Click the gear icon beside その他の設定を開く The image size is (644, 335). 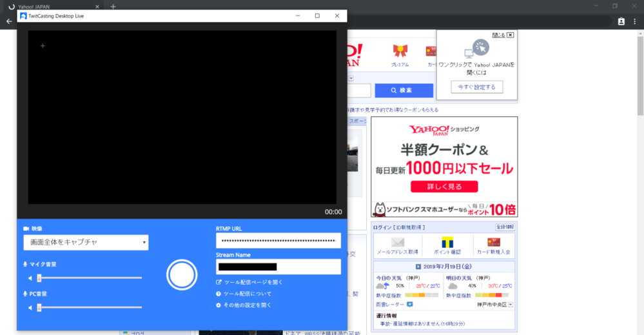(x=219, y=305)
